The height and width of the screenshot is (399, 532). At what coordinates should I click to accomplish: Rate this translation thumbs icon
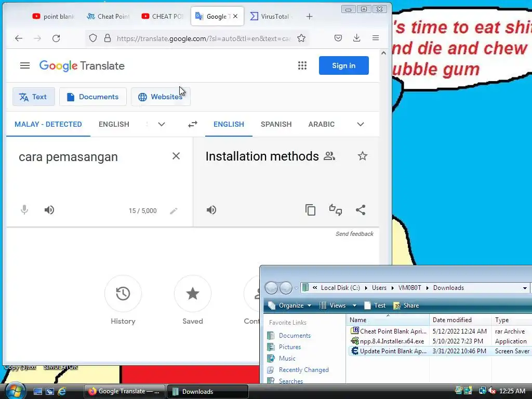click(x=336, y=210)
